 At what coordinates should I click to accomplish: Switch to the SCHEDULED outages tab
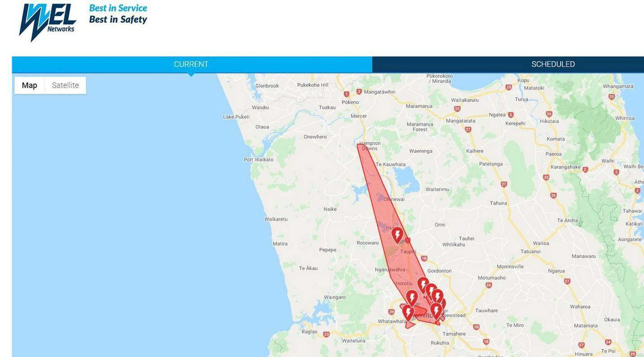[x=553, y=64]
